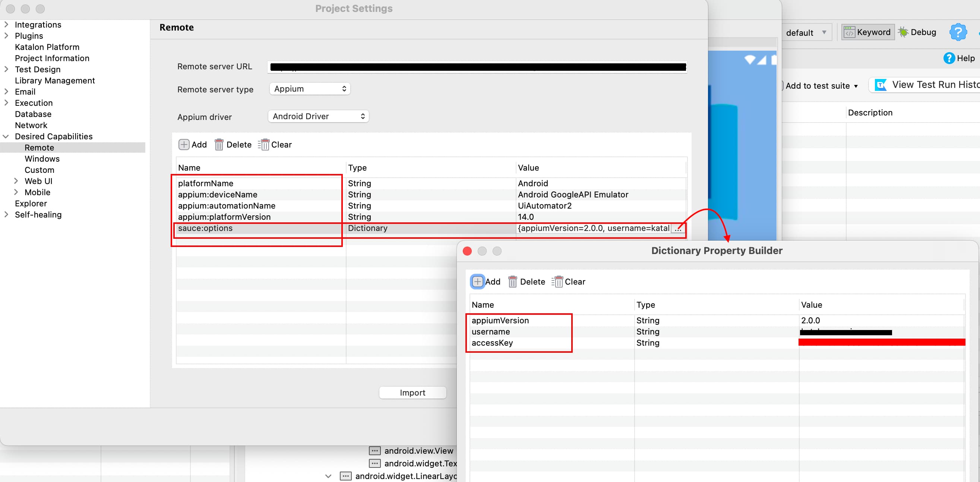This screenshot has height=482, width=980.
Task: Switch to Keyword perspective button
Action: point(867,32)
